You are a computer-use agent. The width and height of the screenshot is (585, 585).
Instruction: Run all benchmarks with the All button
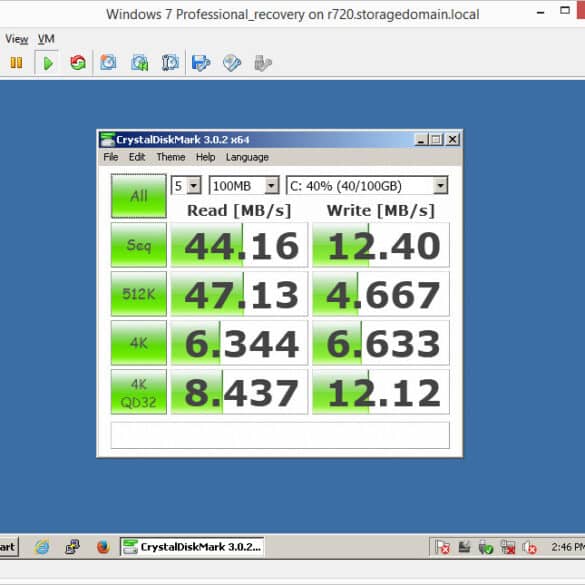pyautogui.click(x=139, y=196)
